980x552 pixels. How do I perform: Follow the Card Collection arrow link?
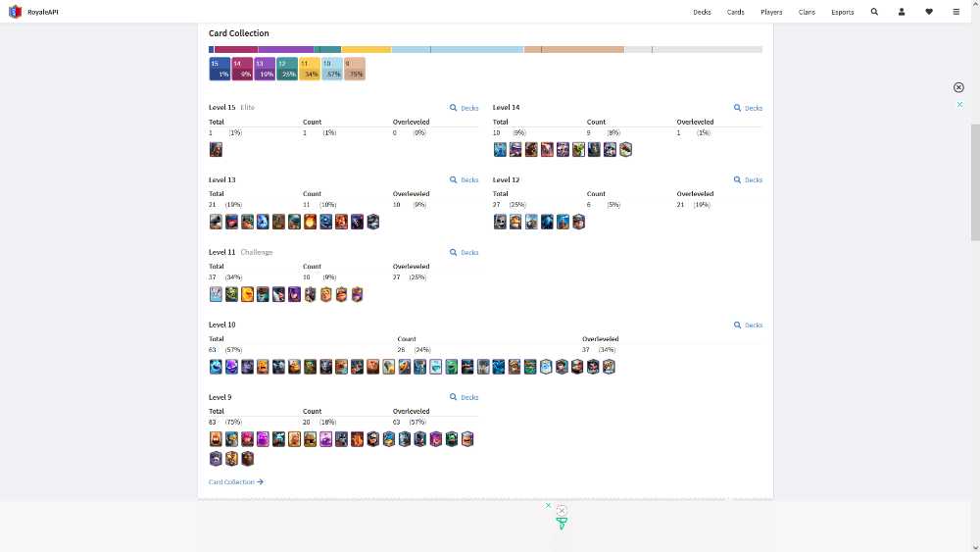(236, 482)
